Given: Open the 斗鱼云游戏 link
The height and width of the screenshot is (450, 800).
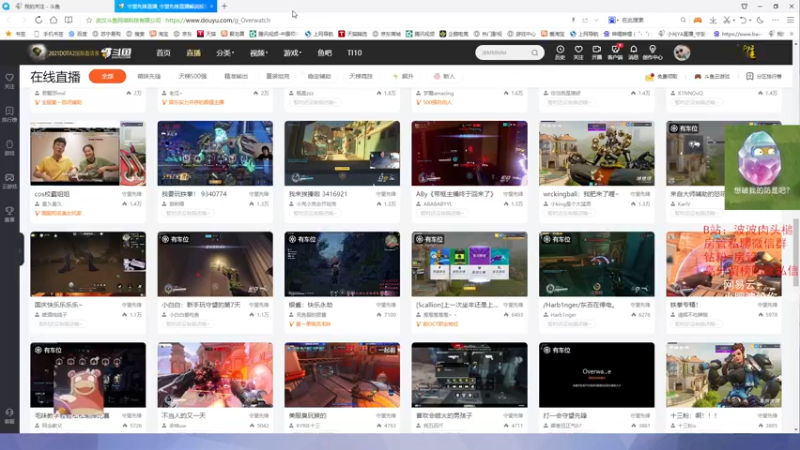Looking at the screenshot, I should click(x=712, y=77).
